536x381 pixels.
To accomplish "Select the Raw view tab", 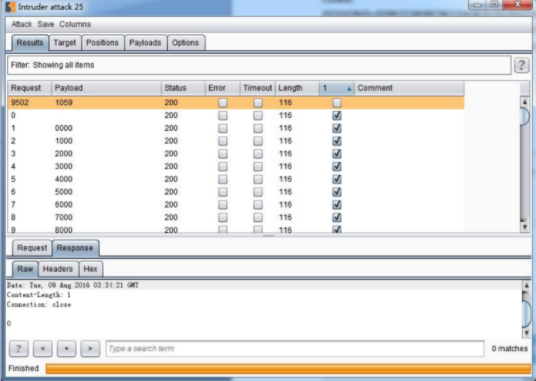I will pos(25,269).
